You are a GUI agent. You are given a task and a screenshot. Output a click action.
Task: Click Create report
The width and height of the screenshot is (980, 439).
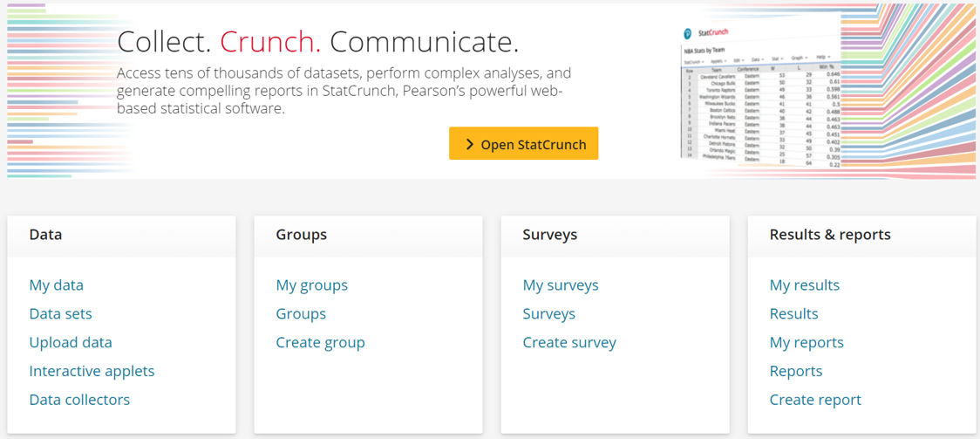point(815,400)
